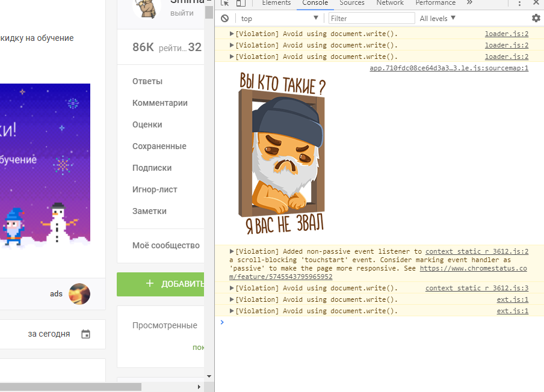Expand the touchstart event listener violation
Viewport: 544px width, 392px height.
coord(232,251)
